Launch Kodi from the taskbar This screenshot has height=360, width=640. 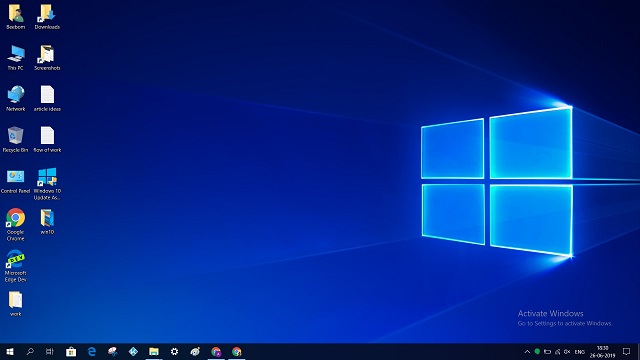click(133, 351)
